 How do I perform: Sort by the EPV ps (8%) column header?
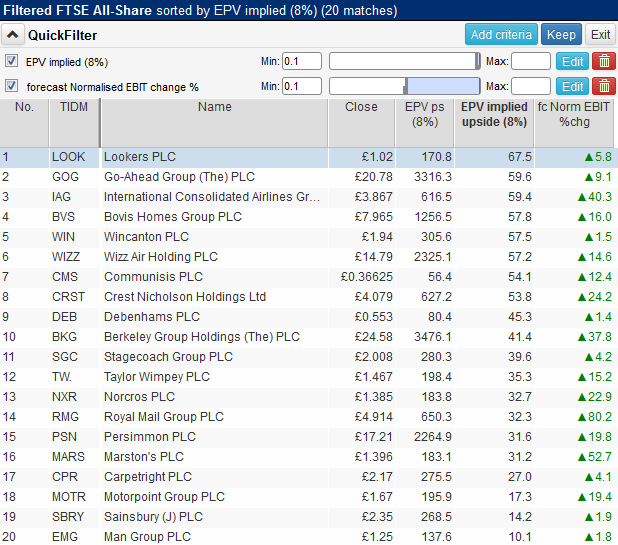tap(424, 123)
